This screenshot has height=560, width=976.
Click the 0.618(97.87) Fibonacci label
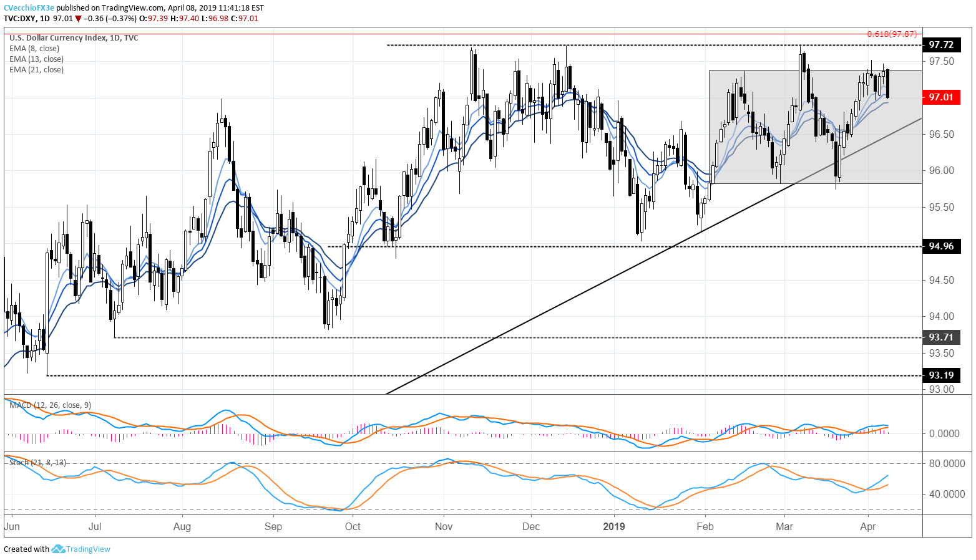click(x=892, y=34)
